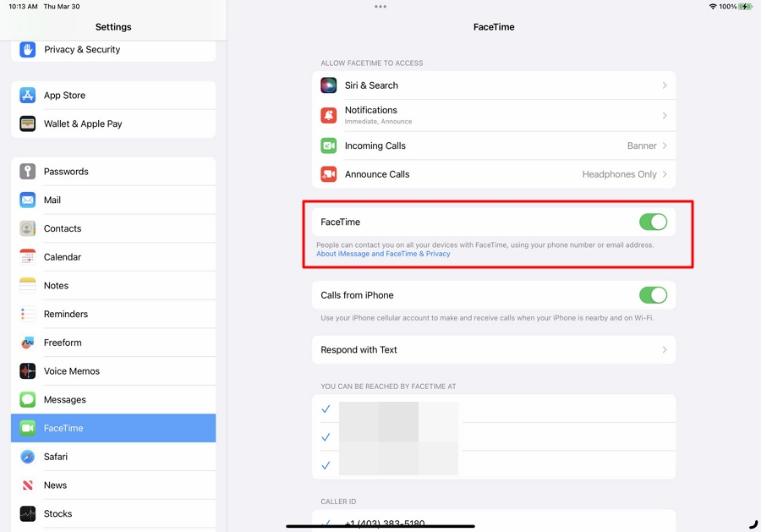Tap the three-dot multitasking icon

click(x=380, y=7)
